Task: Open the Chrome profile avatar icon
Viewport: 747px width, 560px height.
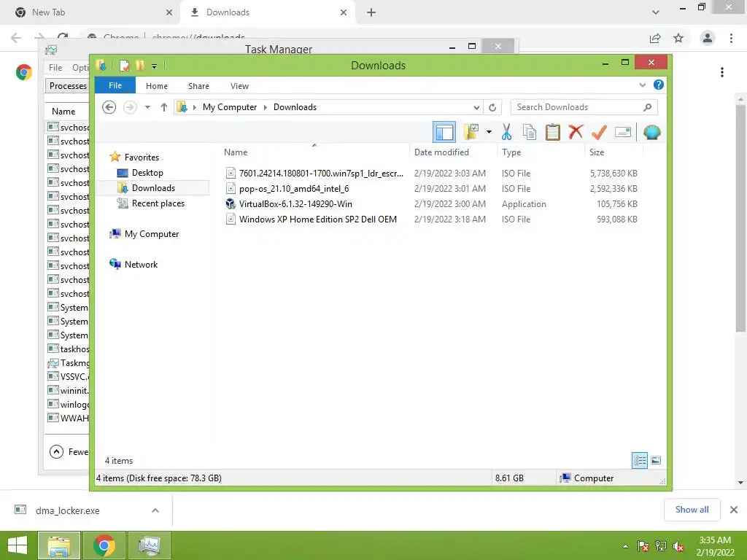Action: point(708,38)
